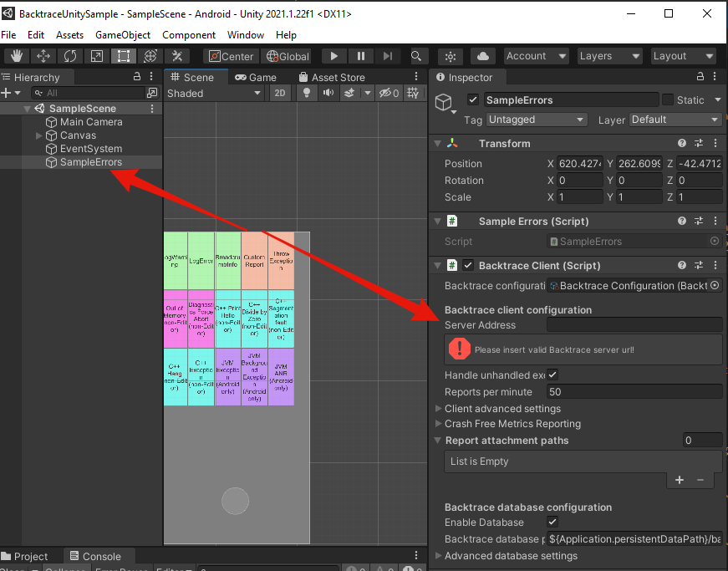Select the Rect tool
728x571 pixels.
pos(124,56)
